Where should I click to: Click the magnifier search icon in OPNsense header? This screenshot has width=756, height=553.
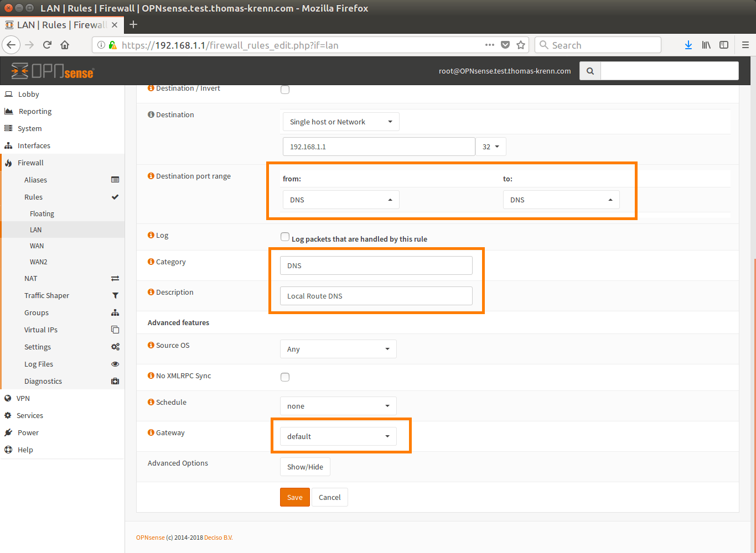tap(590, 71)
